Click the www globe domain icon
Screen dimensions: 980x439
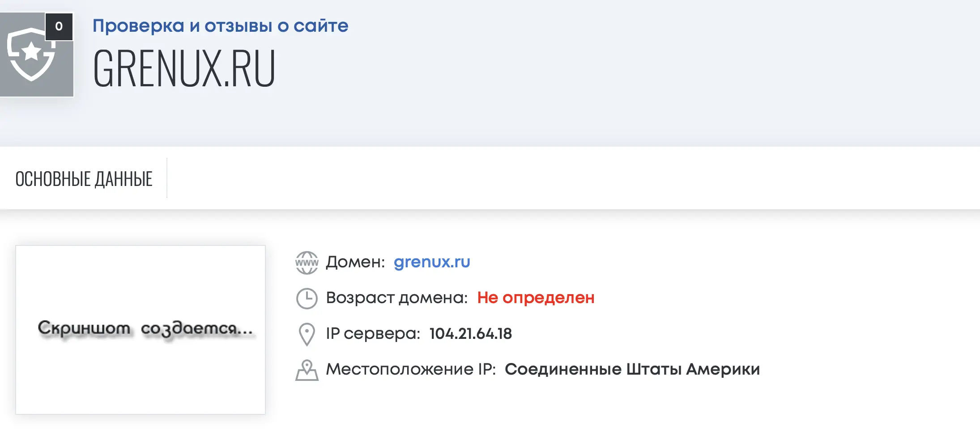(x=307, y=262)
